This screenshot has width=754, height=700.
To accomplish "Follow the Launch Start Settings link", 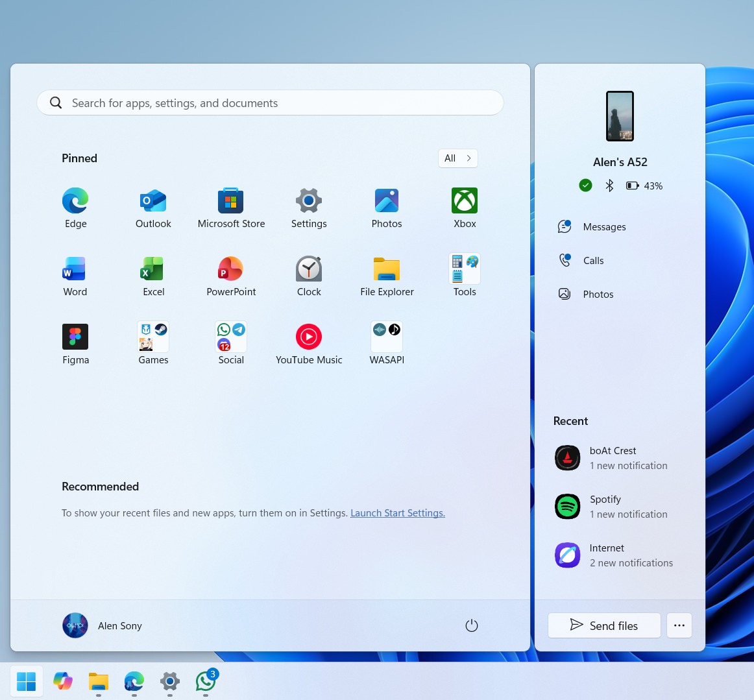I will (398, 513).
